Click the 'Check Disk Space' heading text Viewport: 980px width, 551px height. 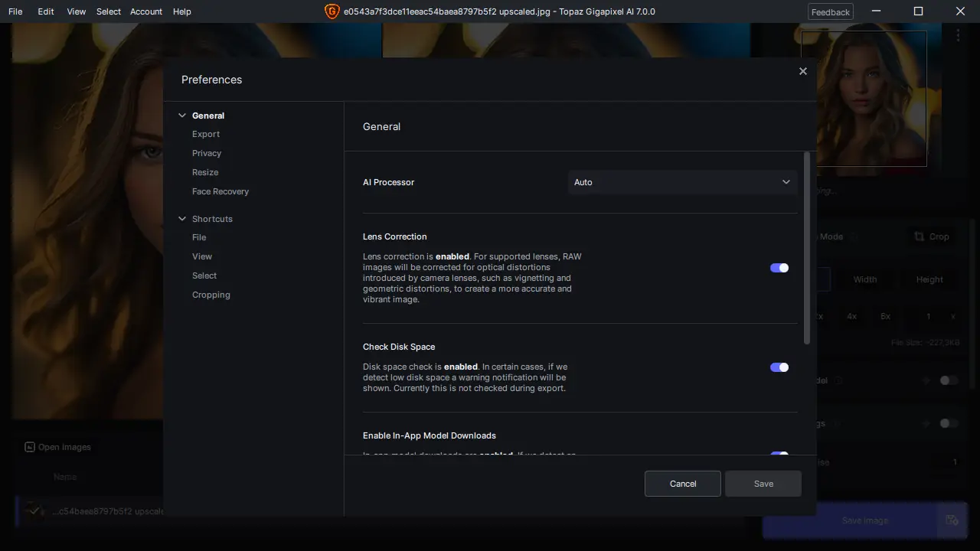point(399,347)
